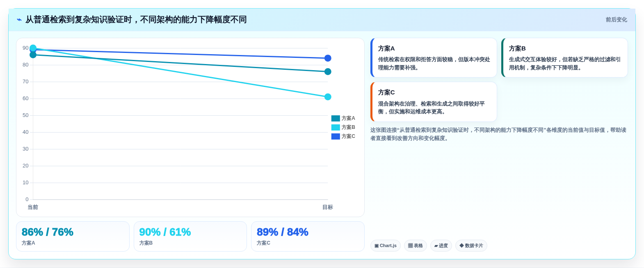Open the 方案A description card
The image size is (644, 268).
coord(434,58)
